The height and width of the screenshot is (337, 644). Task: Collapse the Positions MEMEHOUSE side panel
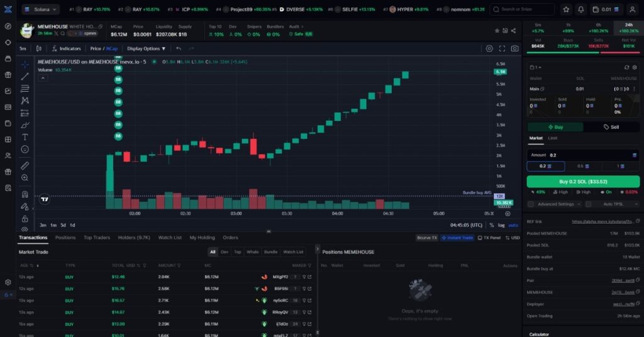tap(317, 249)
